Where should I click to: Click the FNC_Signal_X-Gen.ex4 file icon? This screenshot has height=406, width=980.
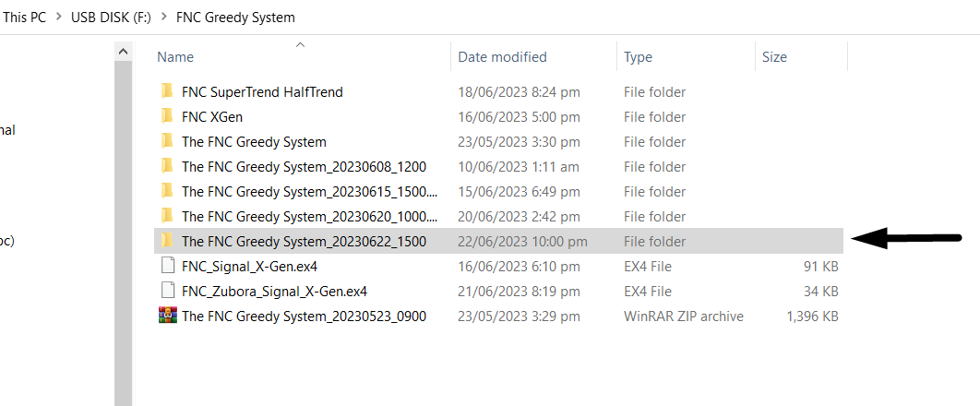pos(167,266)
